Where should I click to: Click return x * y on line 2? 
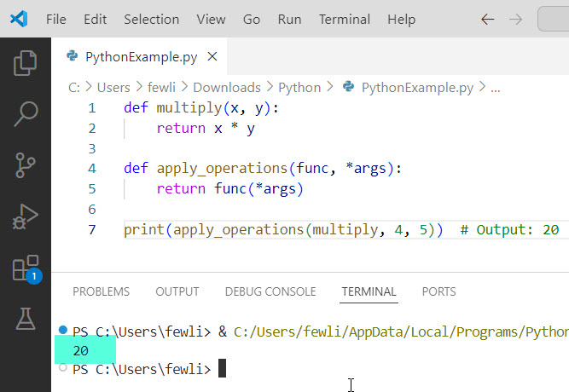[x=206, y=129]
